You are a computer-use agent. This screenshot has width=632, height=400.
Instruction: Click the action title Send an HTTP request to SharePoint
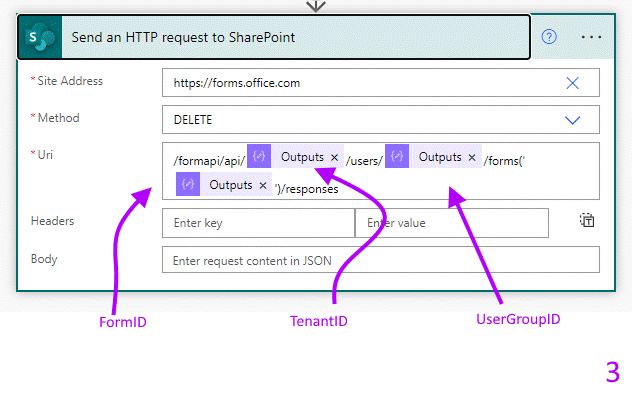pyautogui.click(x=183, y=38)
